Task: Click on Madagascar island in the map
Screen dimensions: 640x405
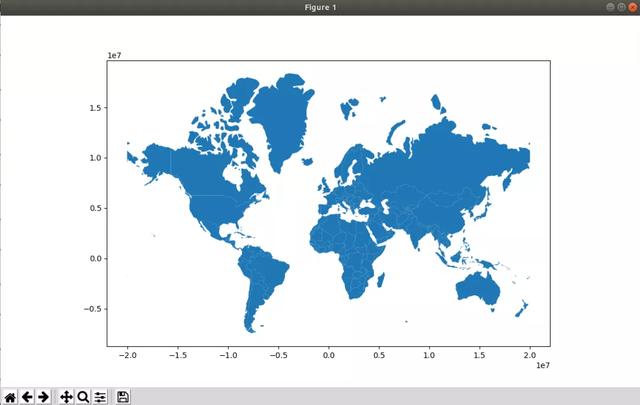Action: 381,280
